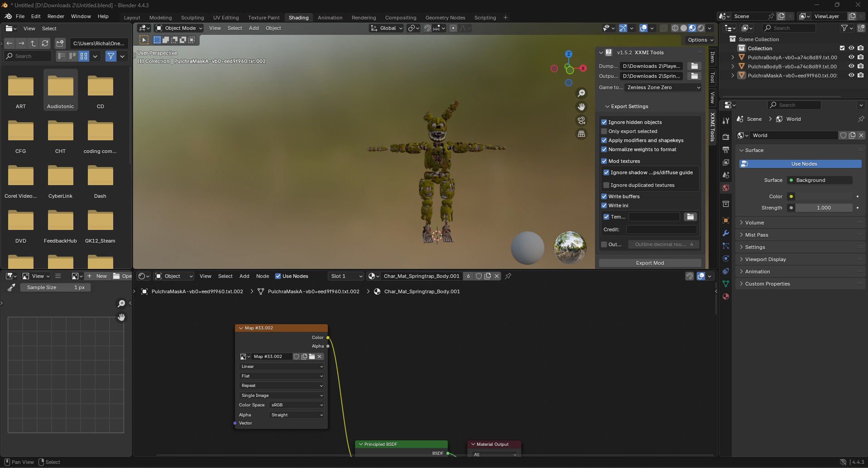
Task: Hide PulchraBodyA with its eye toggle
Action: (x=852, y=57)
